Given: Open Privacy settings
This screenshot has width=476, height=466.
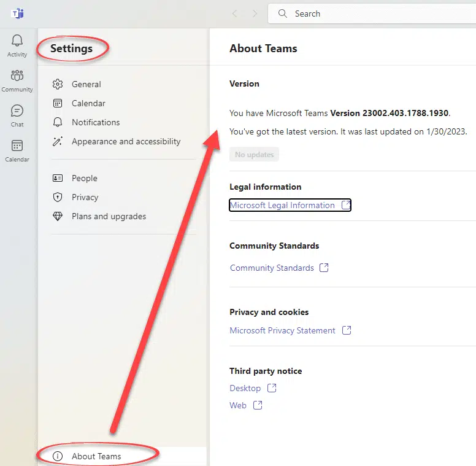Looking at the screenshot, I should pyautogui.click(x=85, y=197).
